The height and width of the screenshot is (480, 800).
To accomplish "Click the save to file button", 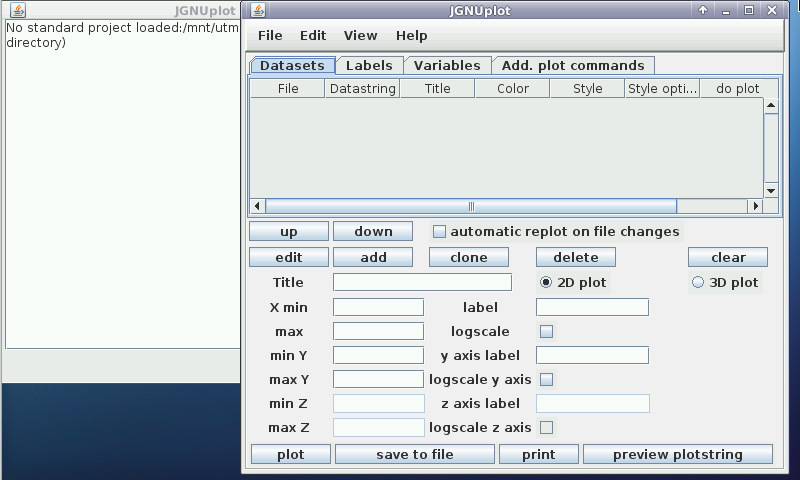I will point(415,454).
